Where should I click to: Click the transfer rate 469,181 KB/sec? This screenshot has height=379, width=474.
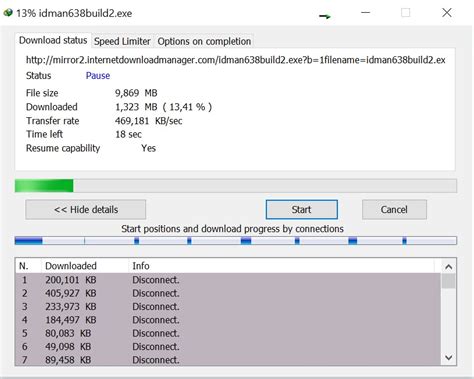click(x=149, y=121)
